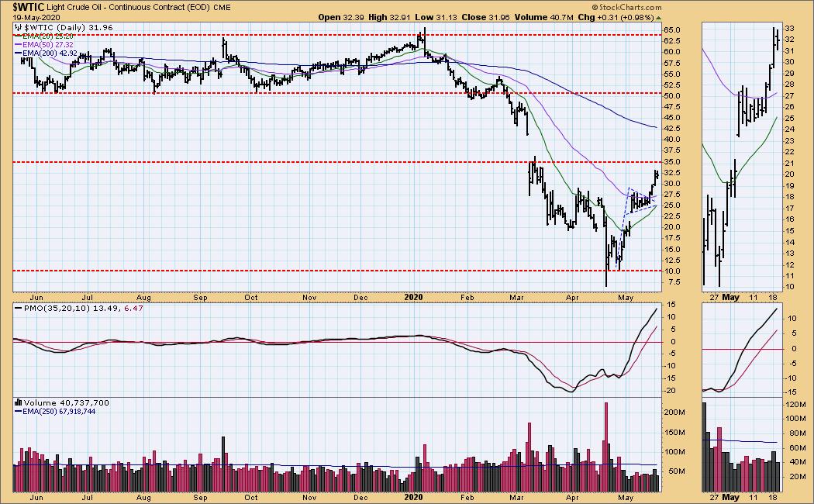Click the Nov label on the bottom axis

coord(309,497)
